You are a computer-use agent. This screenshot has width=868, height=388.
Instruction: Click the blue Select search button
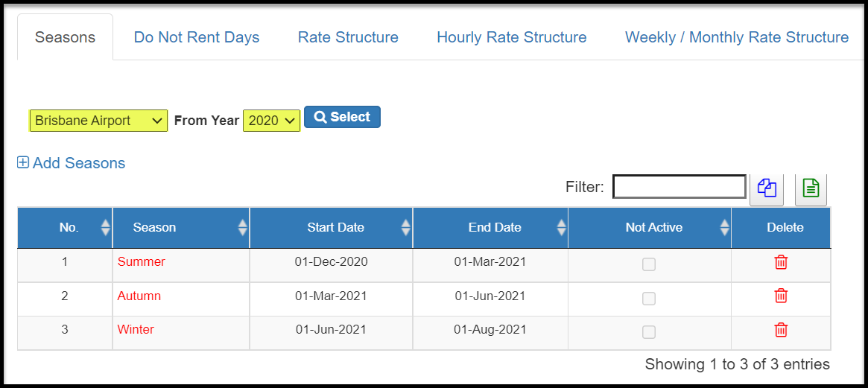[x=342, y=117]
